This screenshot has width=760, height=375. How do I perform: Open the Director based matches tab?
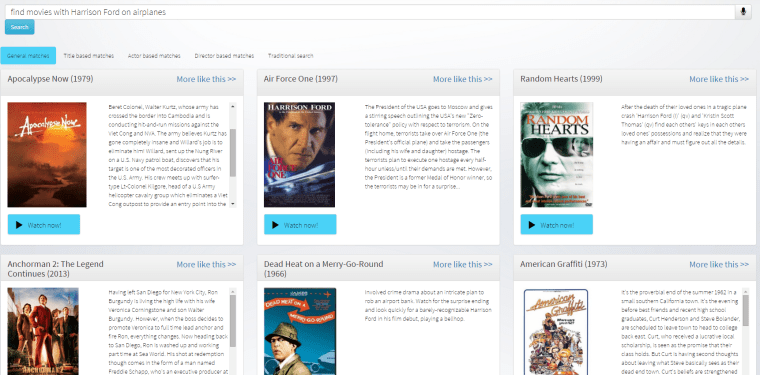(224, 56)
